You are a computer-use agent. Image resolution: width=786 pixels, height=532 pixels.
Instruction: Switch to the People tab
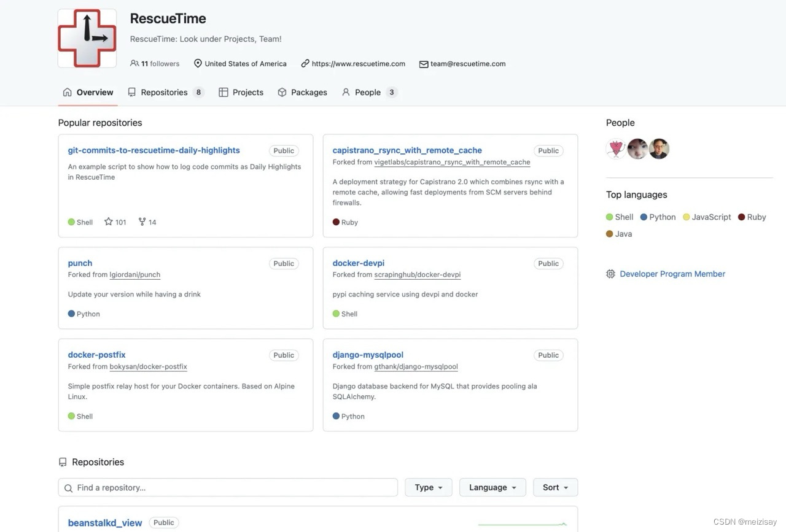tap(370, 92)
